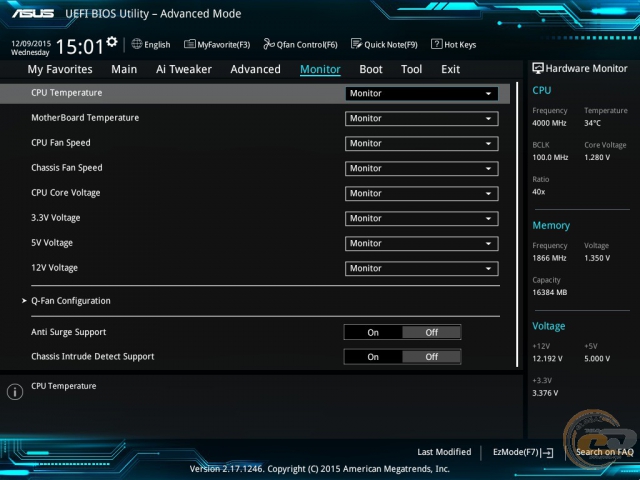
Task: Select the CPU Core Voltage row label
Action: (x=65, y=193)
